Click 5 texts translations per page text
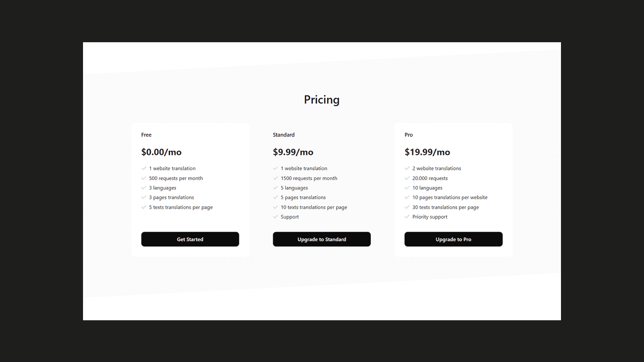644x362 pixels. [x=181, y=207]
